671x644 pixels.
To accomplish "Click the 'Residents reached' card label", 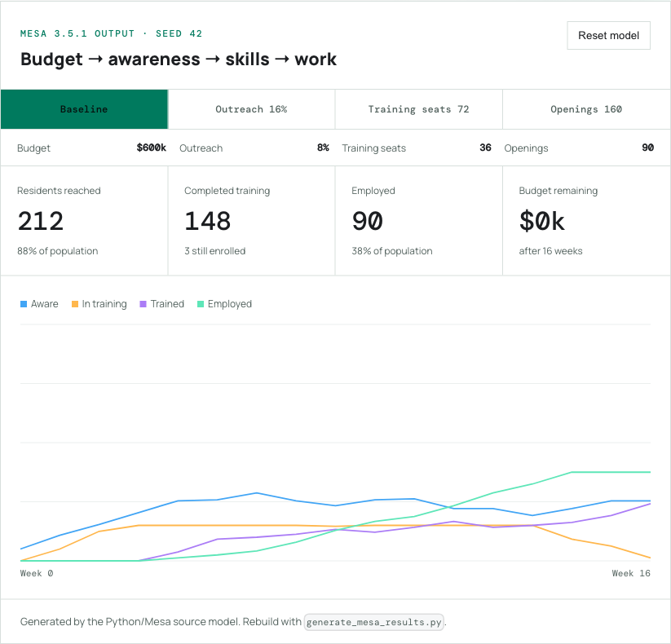I will click(59, 191).
